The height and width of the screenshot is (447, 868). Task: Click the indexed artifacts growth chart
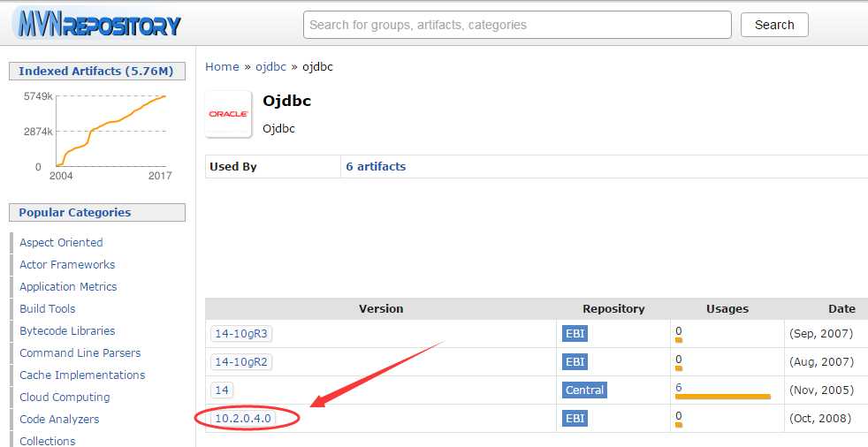tap(97, 135)
